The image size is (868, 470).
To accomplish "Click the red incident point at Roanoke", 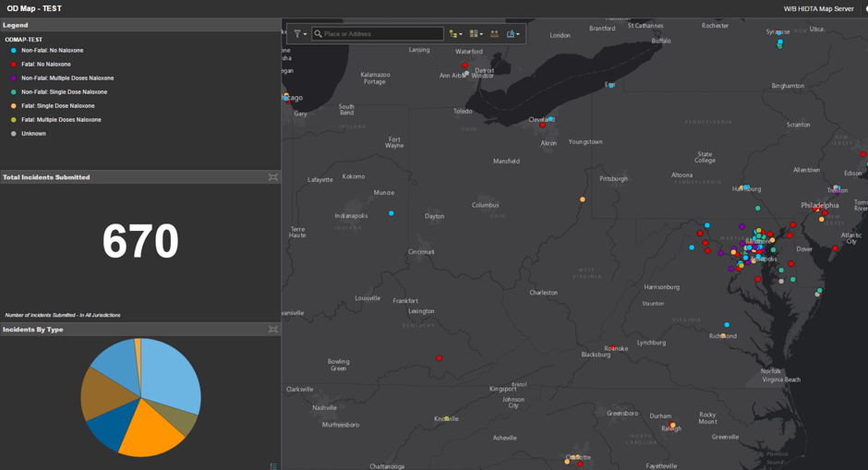I will (612, 348).
